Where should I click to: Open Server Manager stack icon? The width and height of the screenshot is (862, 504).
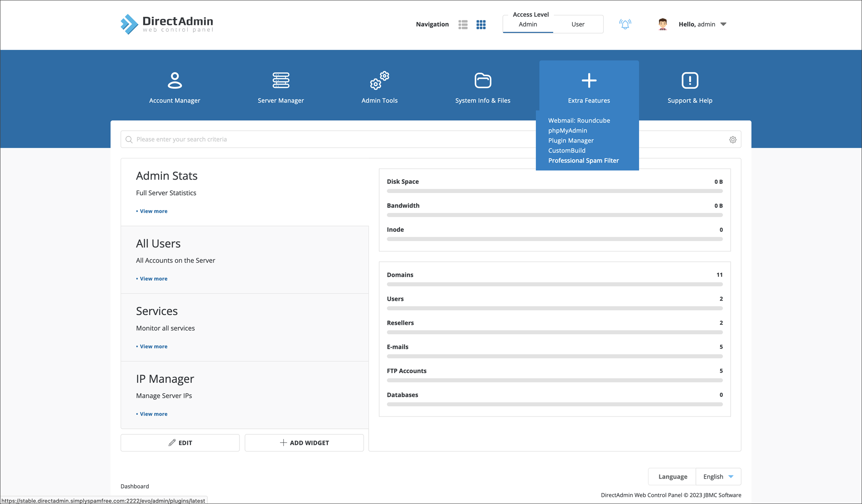click(x=281, y=80)
